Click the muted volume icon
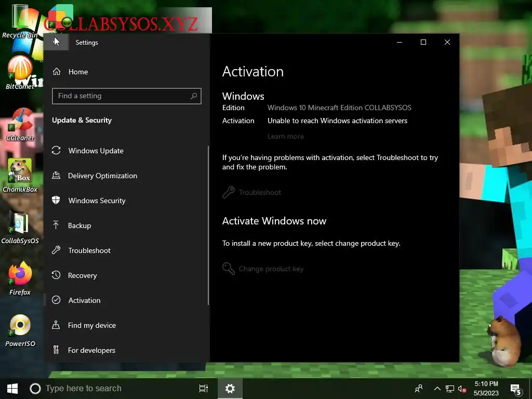Viewport: 532px width, 399px height. (462, 389)
